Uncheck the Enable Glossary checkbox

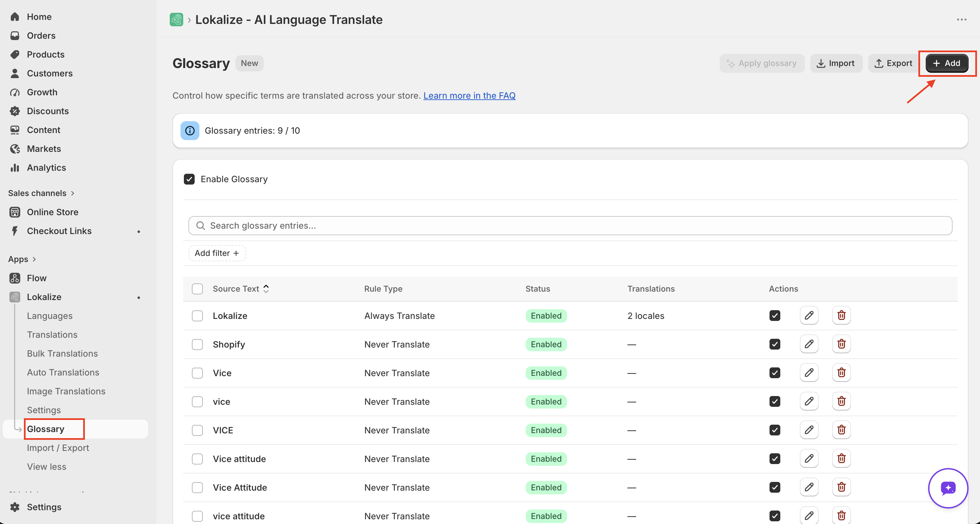click(189, 179)
